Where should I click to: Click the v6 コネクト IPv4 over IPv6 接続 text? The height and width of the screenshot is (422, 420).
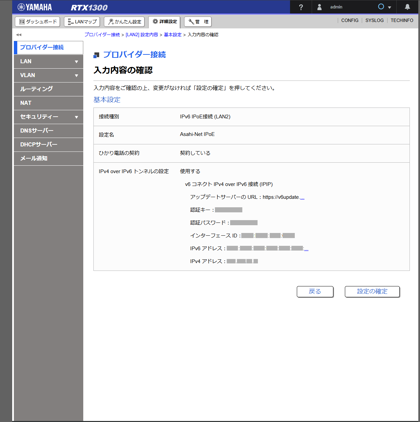229,184
